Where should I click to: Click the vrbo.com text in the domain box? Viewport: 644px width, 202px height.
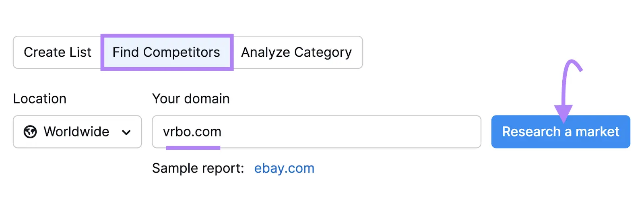coord(192,132)
